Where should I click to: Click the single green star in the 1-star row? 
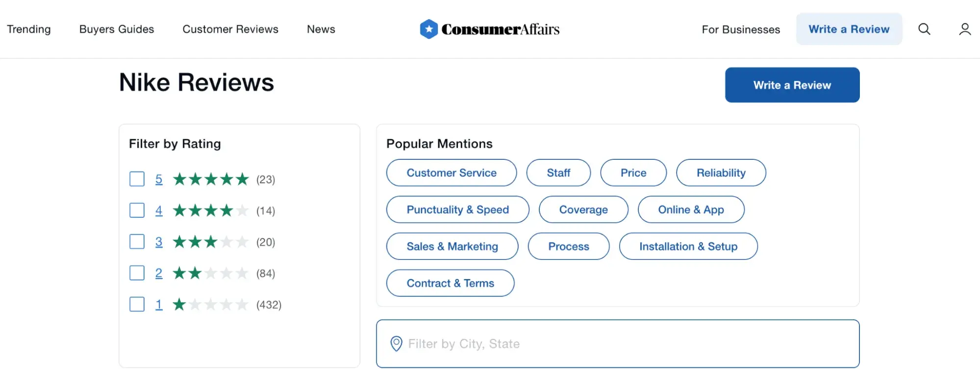[x=179, y=305]
